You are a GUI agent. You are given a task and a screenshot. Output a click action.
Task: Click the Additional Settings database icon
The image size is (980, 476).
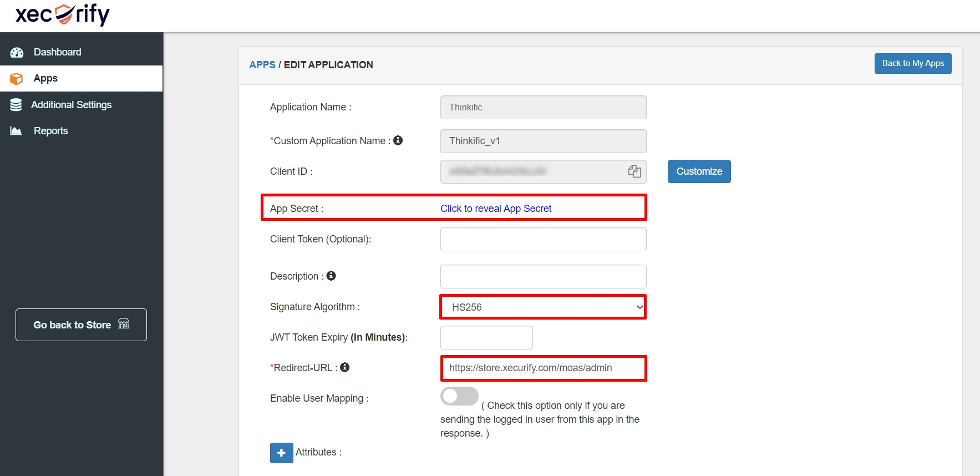click(x=16, y=105)
